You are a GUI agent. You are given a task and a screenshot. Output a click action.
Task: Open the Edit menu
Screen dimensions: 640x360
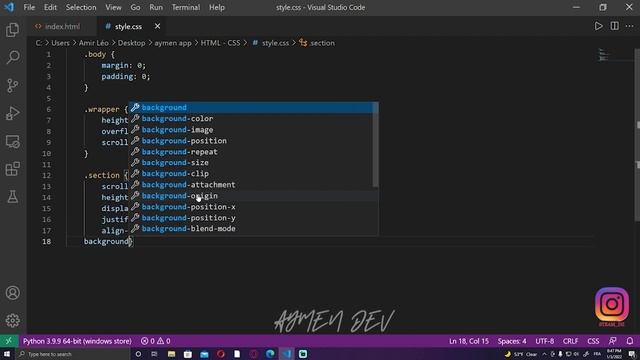[x=50, y=7]
